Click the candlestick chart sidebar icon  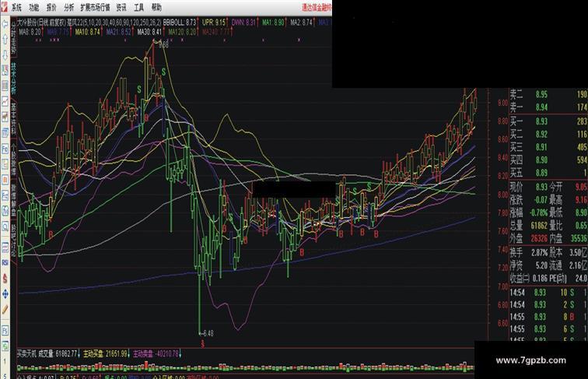(5, 117)
